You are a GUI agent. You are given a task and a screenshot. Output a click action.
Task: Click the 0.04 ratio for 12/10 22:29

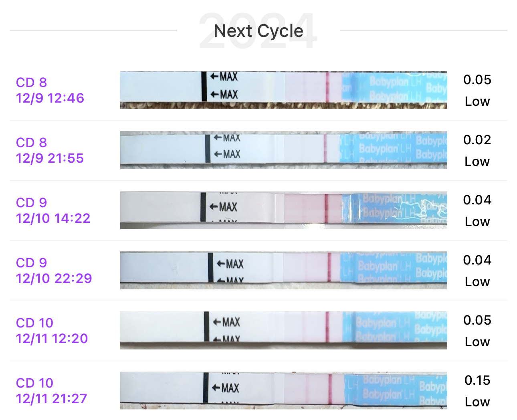pyautogui.click(x=477, y=260)
